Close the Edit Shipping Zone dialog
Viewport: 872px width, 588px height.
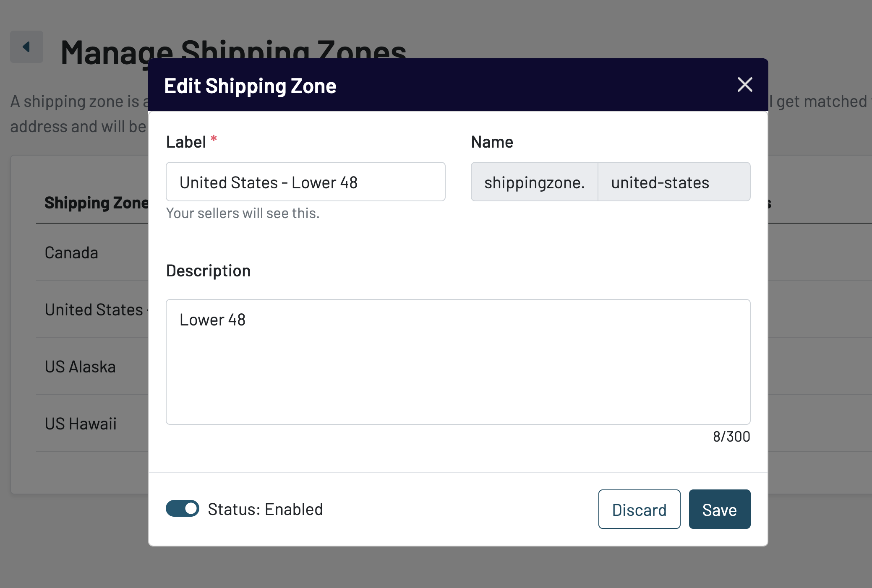[745, 85]
